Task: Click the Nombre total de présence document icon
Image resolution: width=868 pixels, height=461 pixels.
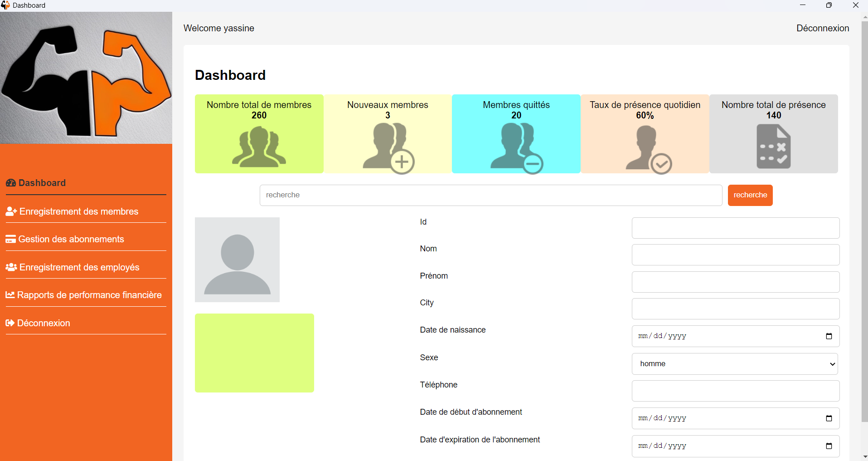Action: click(774, 146)
